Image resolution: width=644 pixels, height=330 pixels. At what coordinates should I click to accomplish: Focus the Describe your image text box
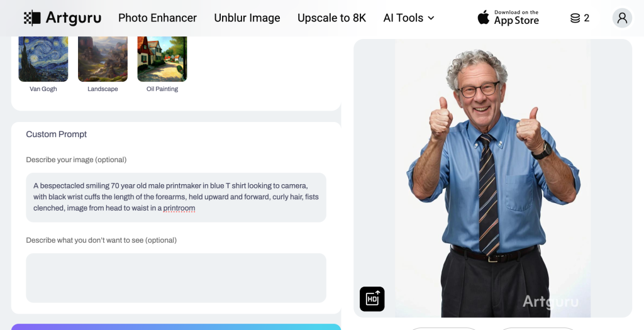176,197
